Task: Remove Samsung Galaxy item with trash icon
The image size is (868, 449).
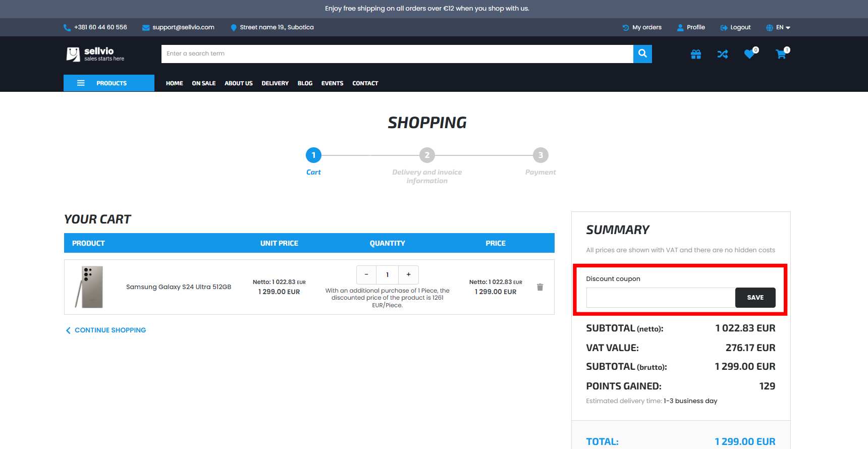Action: pos(540,287)
